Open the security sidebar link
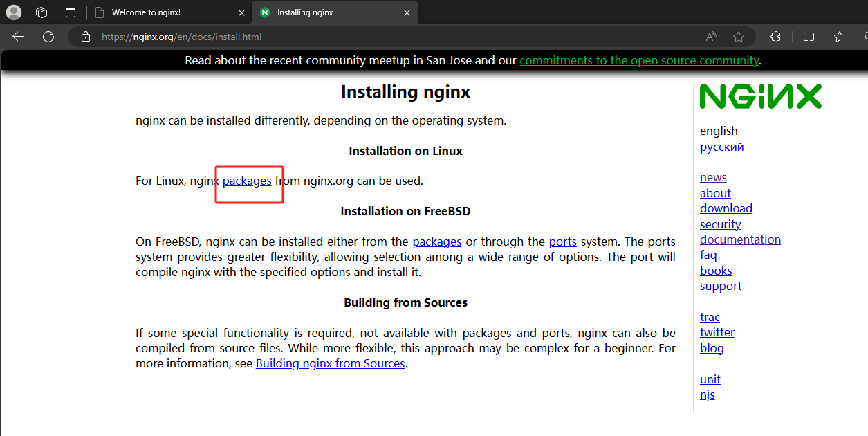The width and height of the screenshot is (868, 436). (720, 224)
